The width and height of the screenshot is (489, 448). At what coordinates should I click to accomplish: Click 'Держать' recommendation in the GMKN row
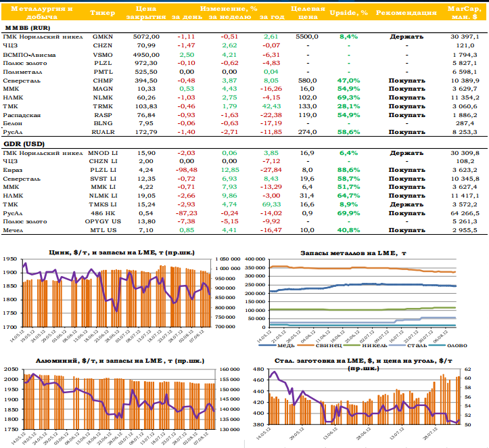click(x=406, y=37)
